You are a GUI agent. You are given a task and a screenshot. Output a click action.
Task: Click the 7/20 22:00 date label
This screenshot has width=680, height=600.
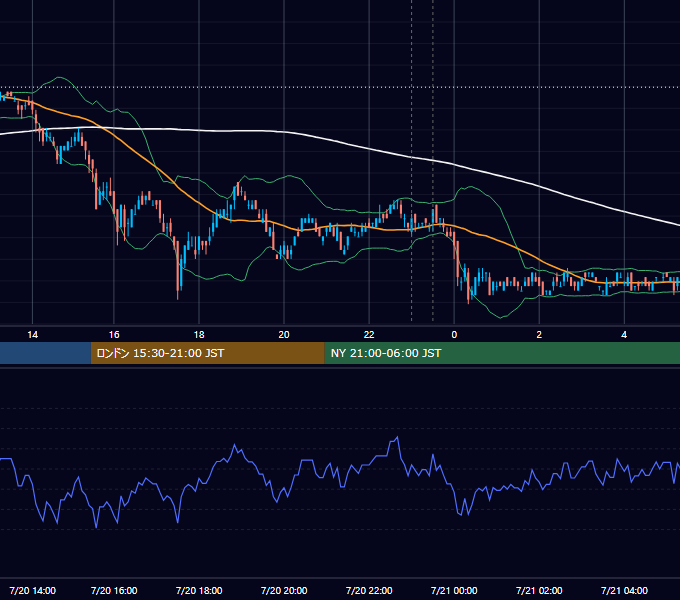[x=369, y=590]
